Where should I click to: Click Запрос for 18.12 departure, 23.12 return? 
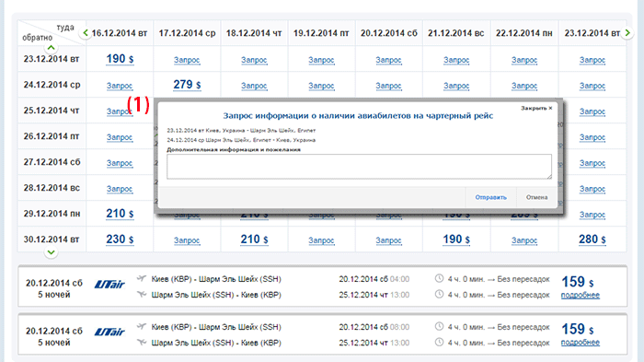click(x=254, y=60)
